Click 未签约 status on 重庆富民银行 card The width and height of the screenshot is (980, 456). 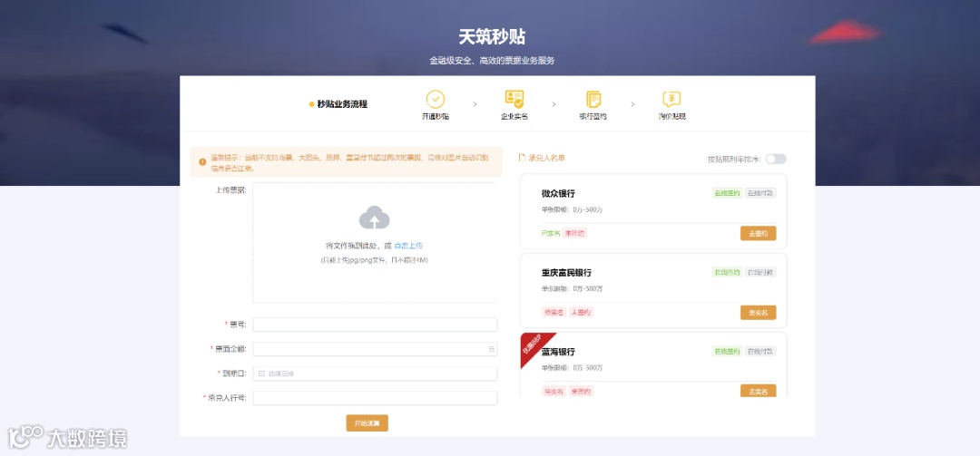[x=581, y=312]
